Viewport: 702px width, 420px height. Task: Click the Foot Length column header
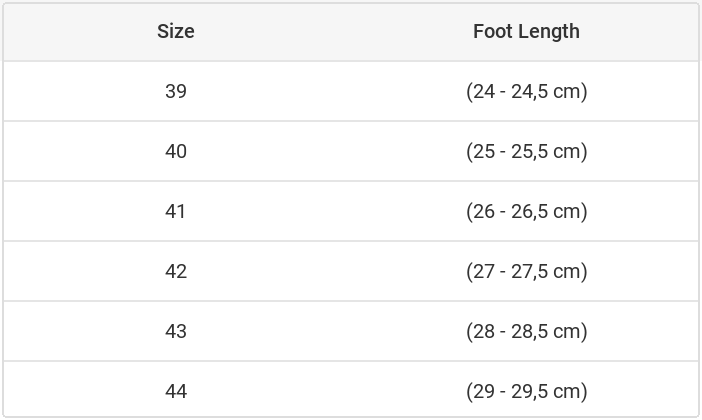(x=526, y=31)
